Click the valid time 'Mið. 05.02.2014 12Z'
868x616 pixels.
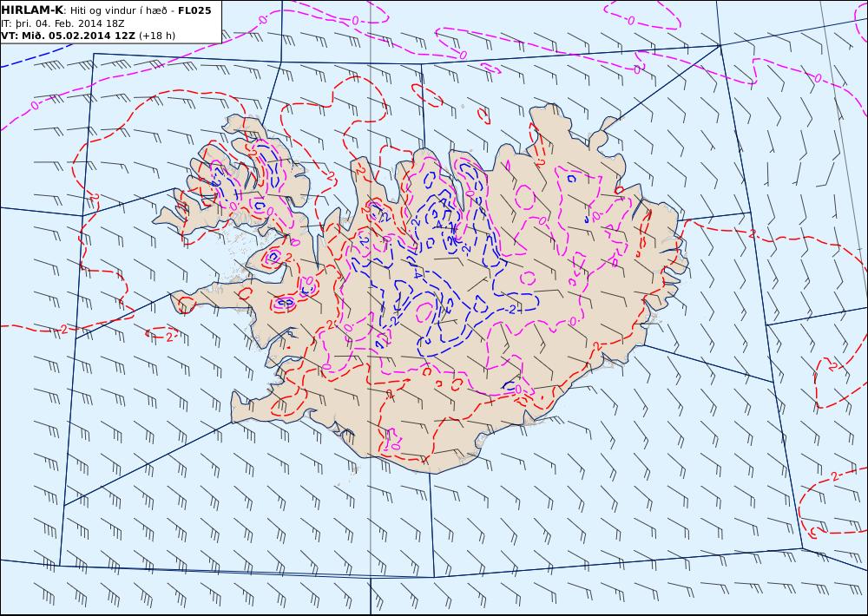click(76, 36)
